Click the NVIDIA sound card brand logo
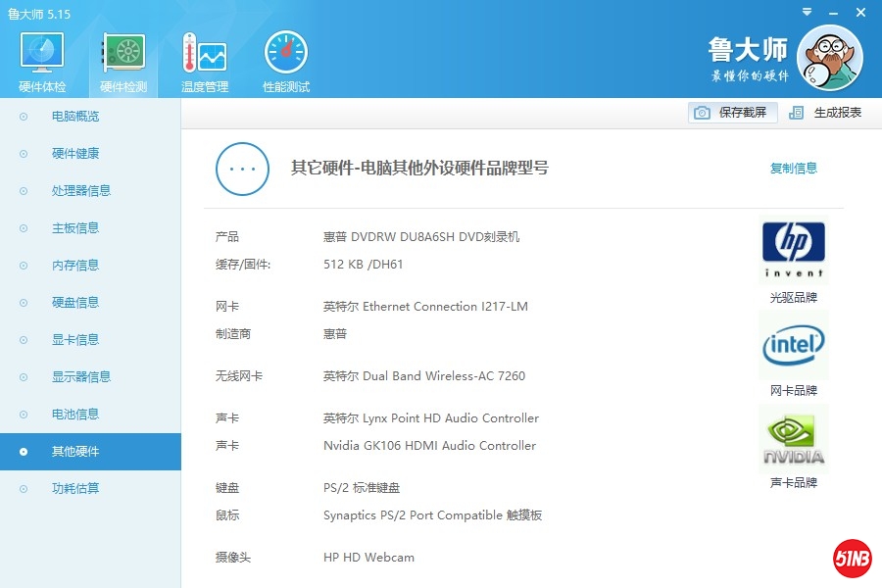Viewport: 882px width, 588px height. click(x=793, y=439)
